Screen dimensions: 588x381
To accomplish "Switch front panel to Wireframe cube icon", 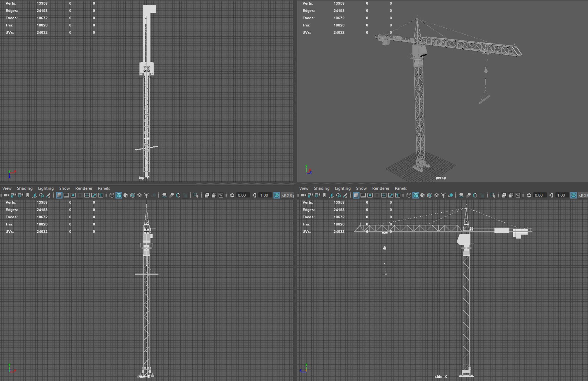I will 112,195.
